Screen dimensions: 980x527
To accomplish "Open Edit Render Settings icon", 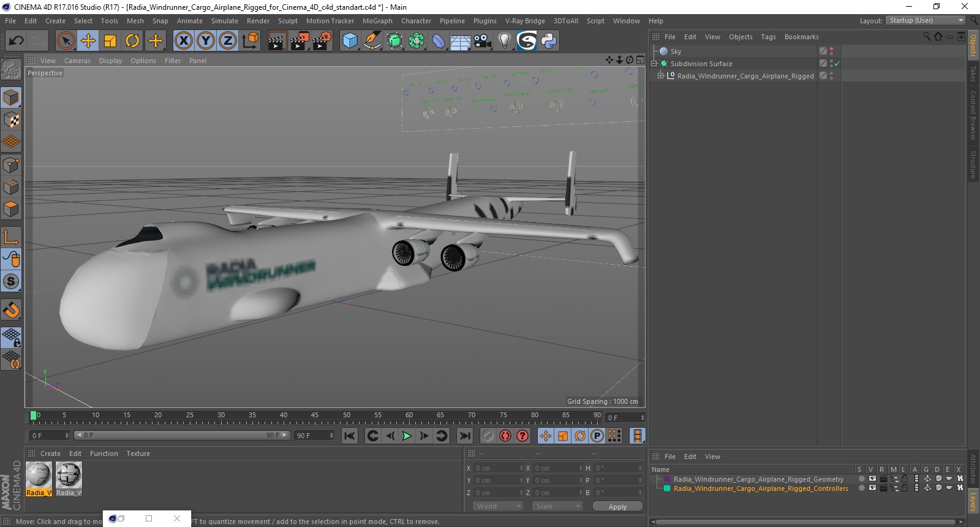I will [322, 41].
